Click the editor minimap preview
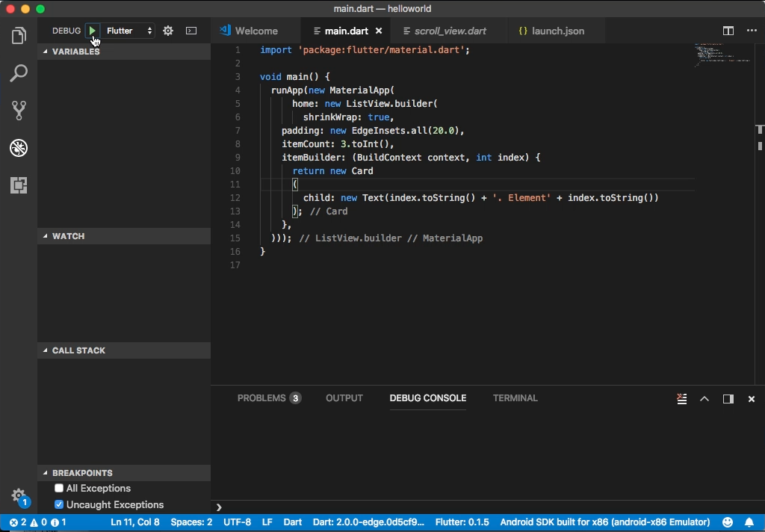Image resolution: width=765 pixels, height=532 pixels. [723, 55]
